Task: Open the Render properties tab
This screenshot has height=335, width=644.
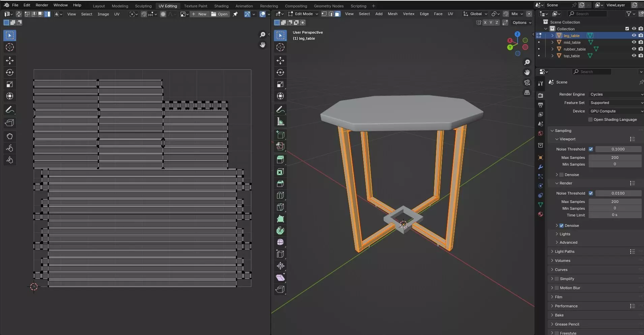Action: (x=541, y=96)
